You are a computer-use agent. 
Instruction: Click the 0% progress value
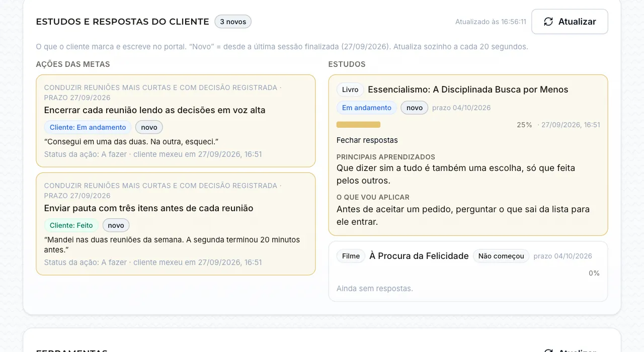(x=594, y=273)
